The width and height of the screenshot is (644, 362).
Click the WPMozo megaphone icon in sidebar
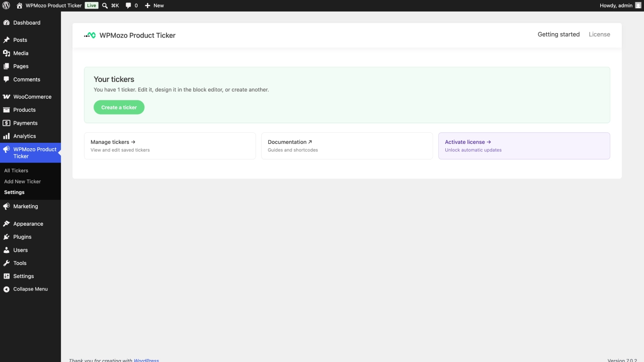pos(7,149)
